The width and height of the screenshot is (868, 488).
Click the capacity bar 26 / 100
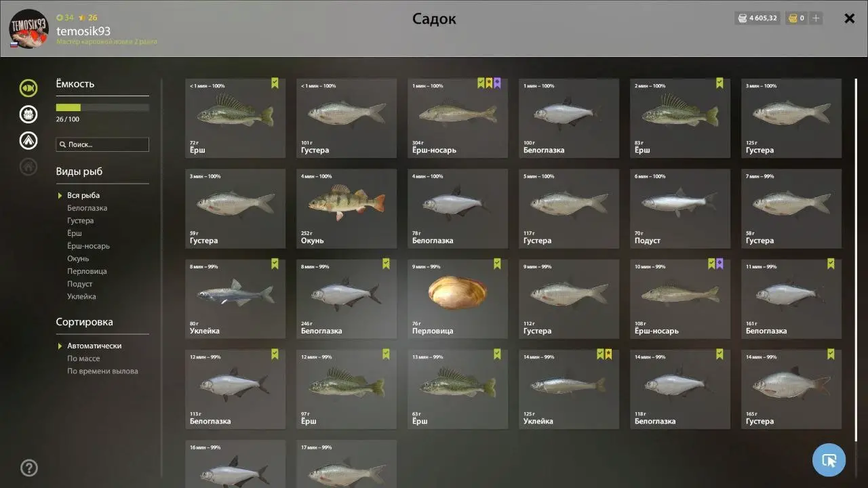(x=102, y=107)
